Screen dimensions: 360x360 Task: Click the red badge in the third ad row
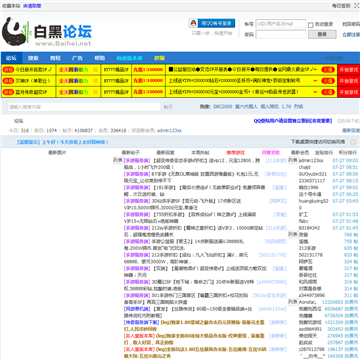8,92
